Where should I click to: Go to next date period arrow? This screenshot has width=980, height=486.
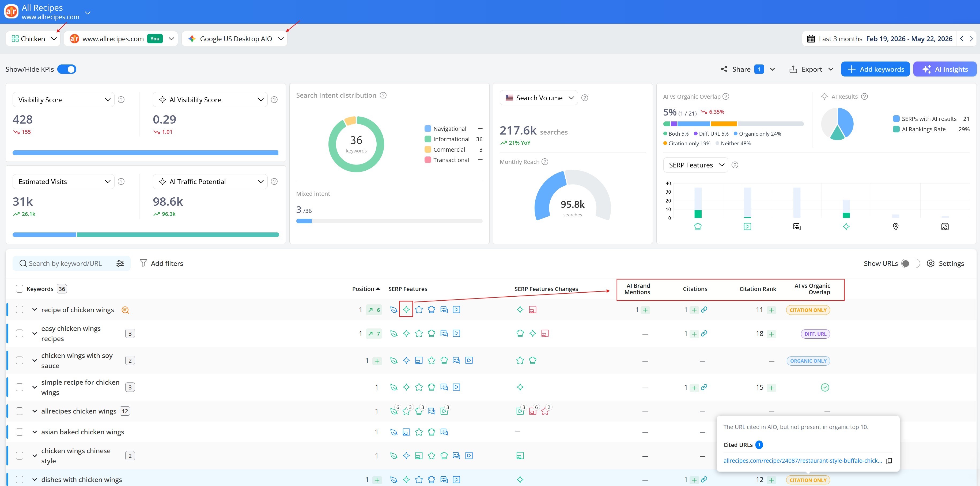971,39
